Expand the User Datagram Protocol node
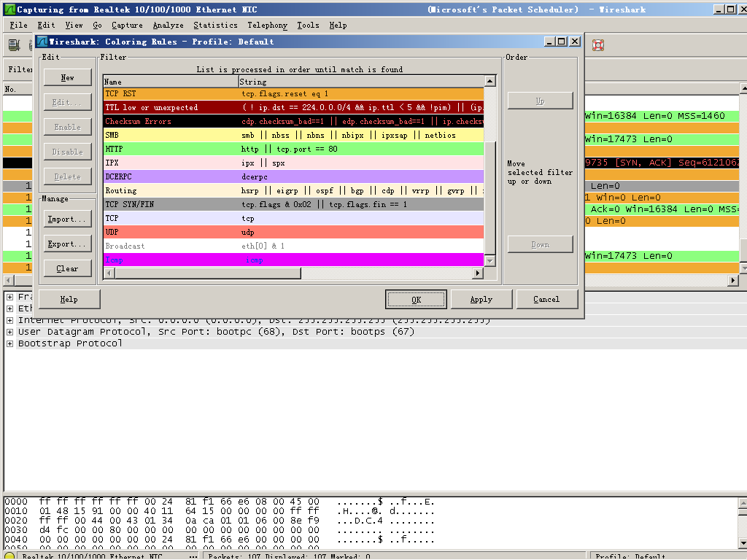 click(x=9, y=332)
